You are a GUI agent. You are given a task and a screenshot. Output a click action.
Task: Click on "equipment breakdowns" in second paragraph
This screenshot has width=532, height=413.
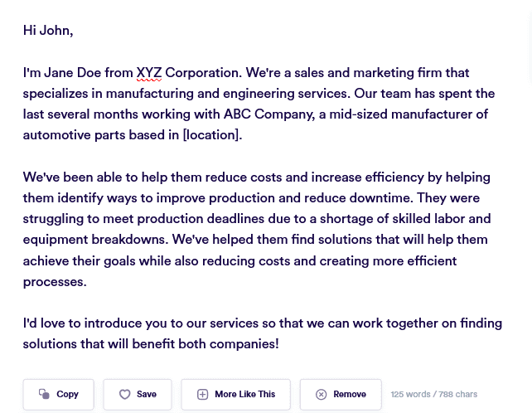(94, 240)
